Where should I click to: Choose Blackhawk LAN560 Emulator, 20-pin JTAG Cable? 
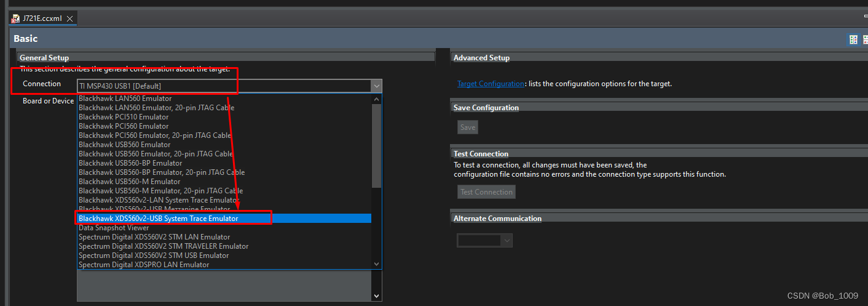pyautogui.click(x=224, y=108)
